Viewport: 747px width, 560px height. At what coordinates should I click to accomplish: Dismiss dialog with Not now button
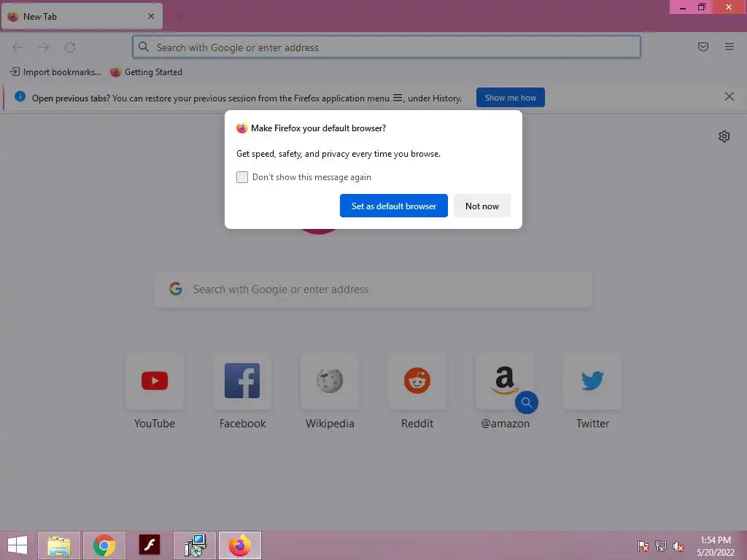(482, 206)
